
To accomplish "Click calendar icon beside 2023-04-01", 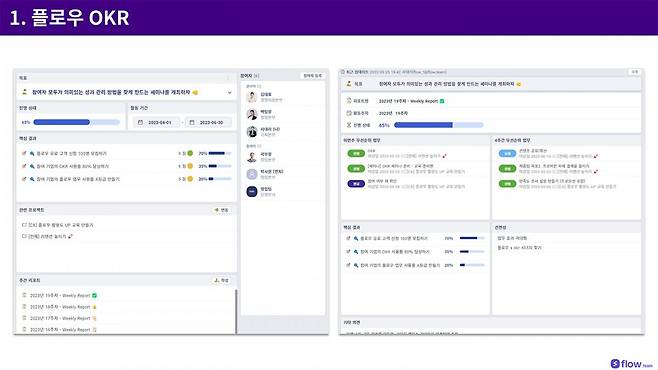I will [x=141, y=122].
